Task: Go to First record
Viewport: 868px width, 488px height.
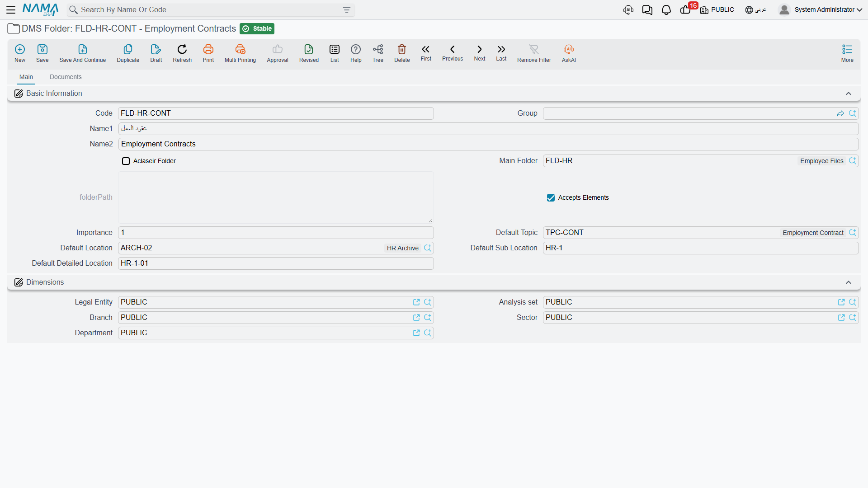Action: [426, 53]
